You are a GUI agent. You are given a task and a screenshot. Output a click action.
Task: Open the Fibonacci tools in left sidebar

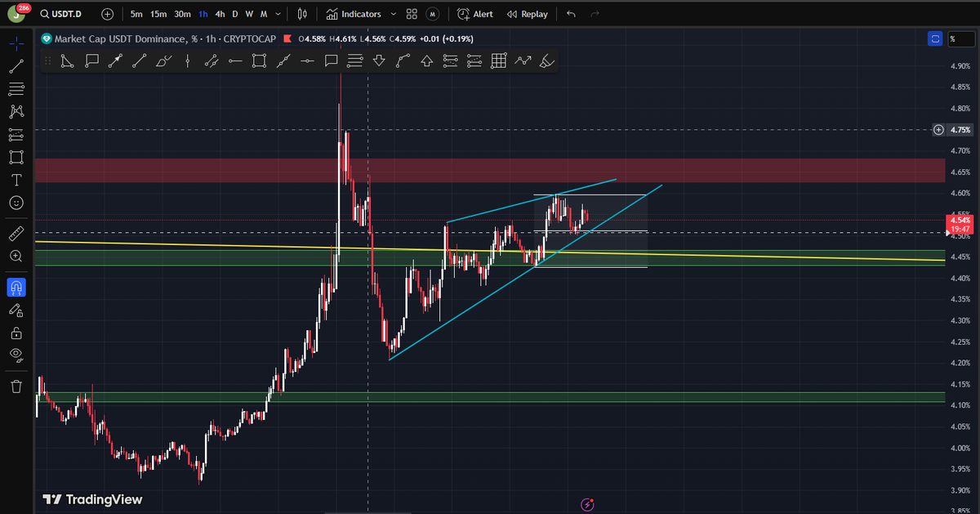pos(16,89)
